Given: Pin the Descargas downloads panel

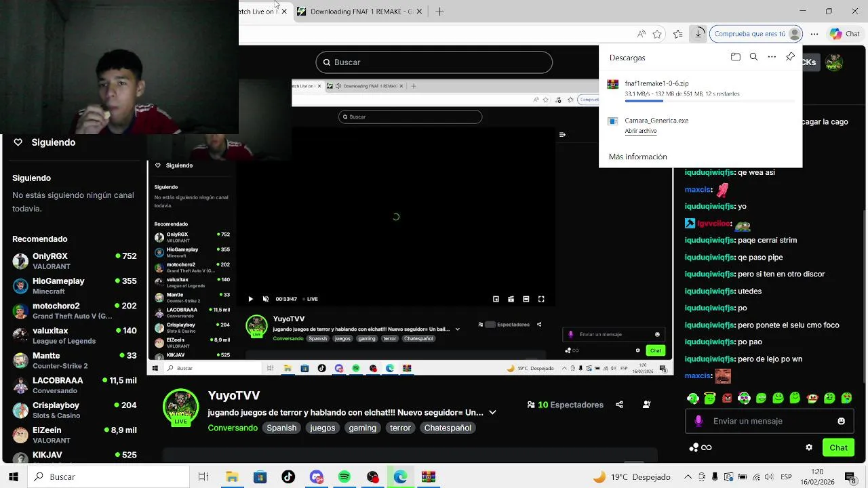Looking at the screenshot, I should (x=790, y=58).
